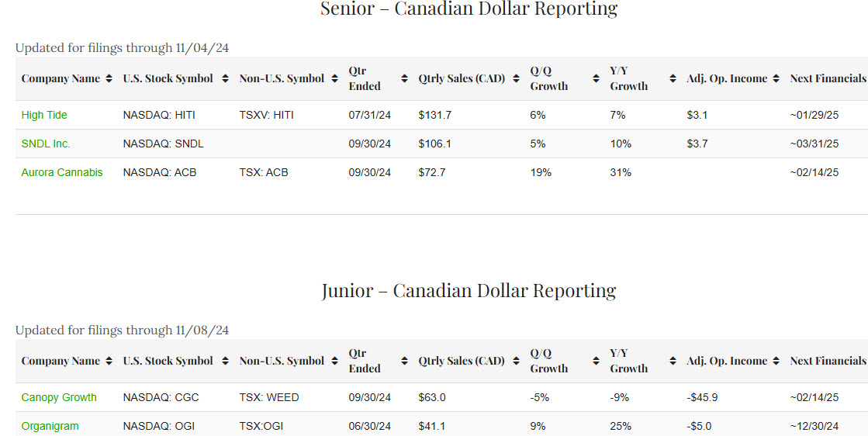Sort Senior table by Y/Y Growth arrows
The width and height of the screenshot is (868, 436).
673,78
